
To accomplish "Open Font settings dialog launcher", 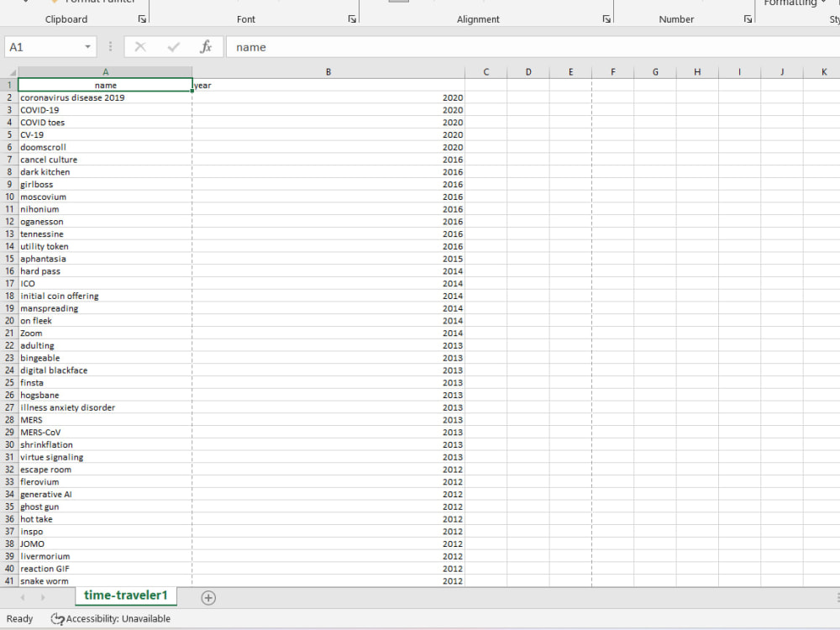I will (x=352, y=19).
